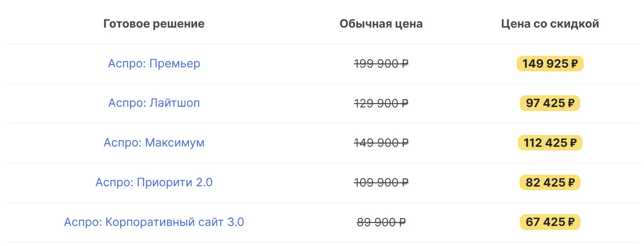
Task: Click the Цена со скидкой column header
Action: tap(550, 24)
